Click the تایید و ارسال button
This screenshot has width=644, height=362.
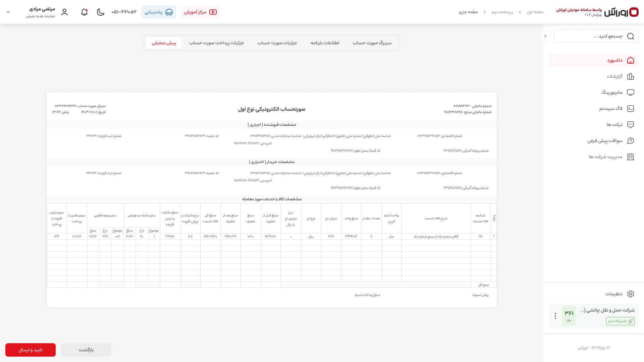31,350
